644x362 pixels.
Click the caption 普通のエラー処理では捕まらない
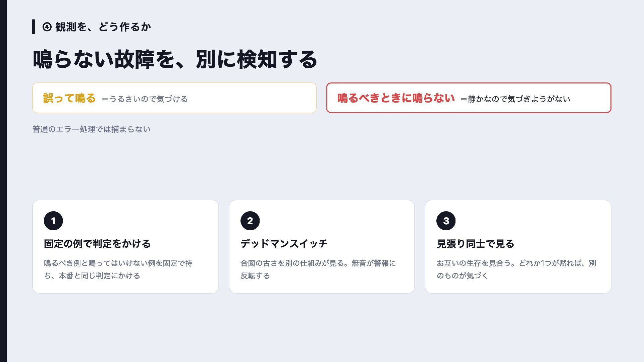click(x=91, y=129)
